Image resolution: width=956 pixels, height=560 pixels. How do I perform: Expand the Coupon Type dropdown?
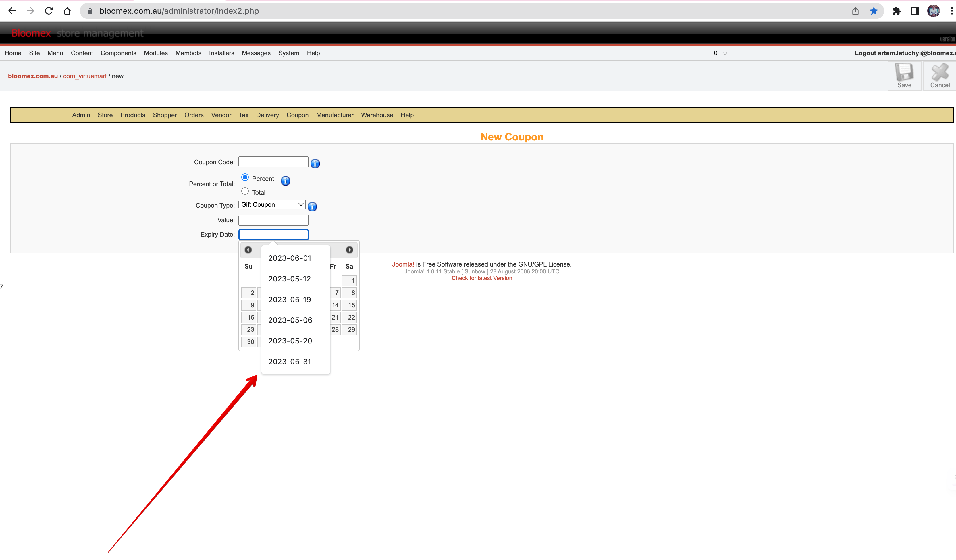272,205
